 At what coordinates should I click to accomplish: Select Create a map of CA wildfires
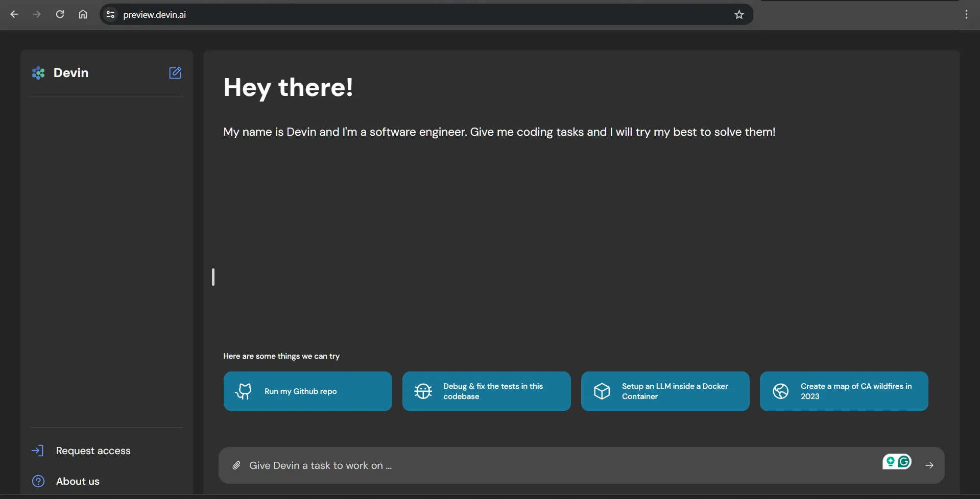coord(844,391)
